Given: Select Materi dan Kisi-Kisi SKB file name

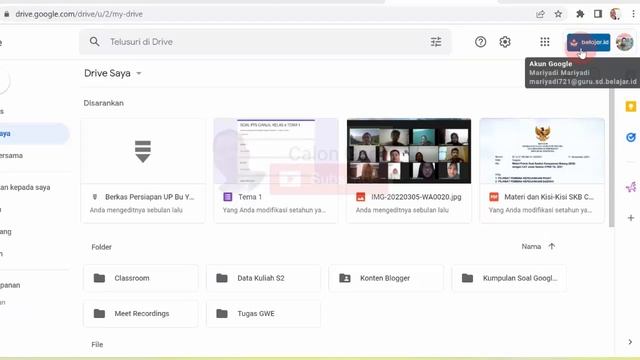Looking at the screenshot, I should (x=549, y=197).
